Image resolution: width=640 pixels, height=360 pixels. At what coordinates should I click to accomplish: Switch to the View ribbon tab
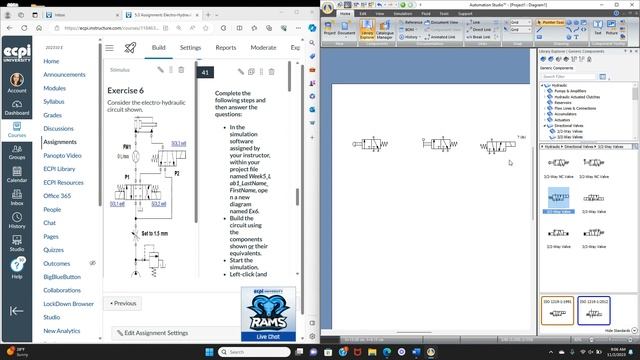click(x=380, y=14)
